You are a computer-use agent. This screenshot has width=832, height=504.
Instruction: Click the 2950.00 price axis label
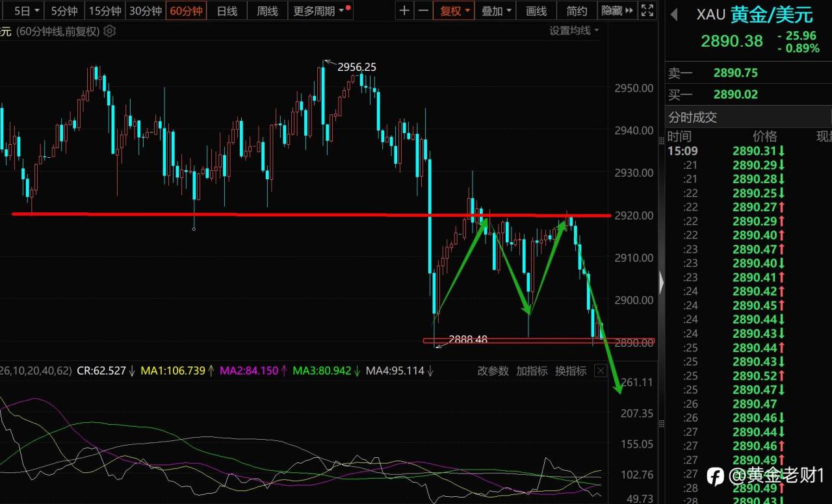pyautogui.click(x=633, y=88)
